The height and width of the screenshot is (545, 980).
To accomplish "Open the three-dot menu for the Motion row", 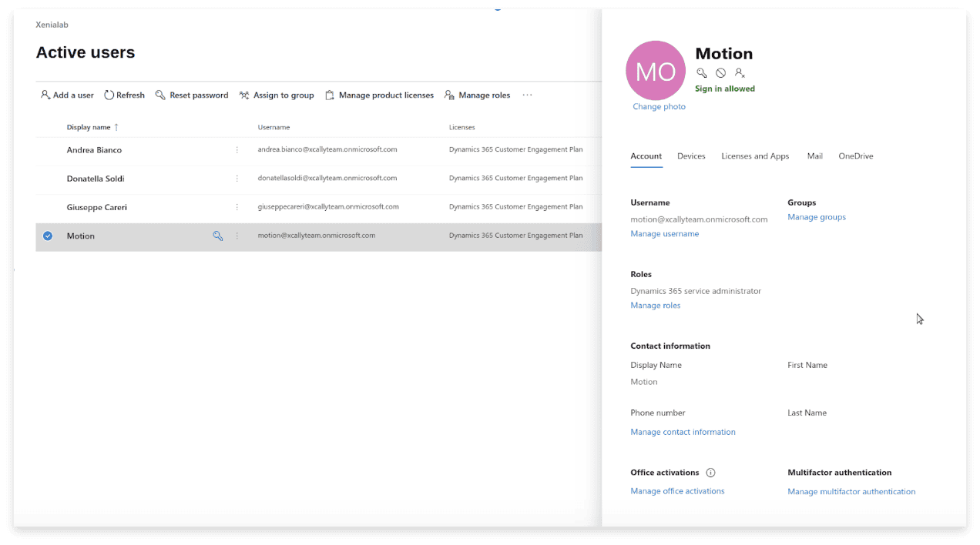I will (x=237, y=236).
